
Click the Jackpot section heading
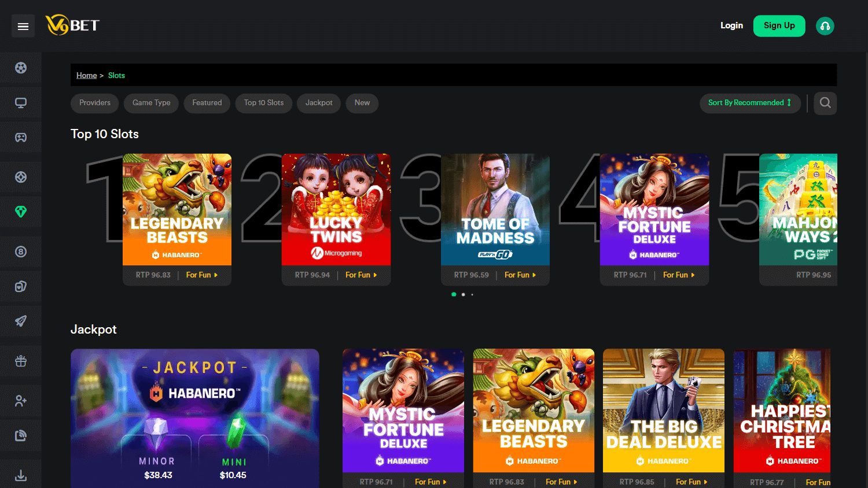coord(94,330)
